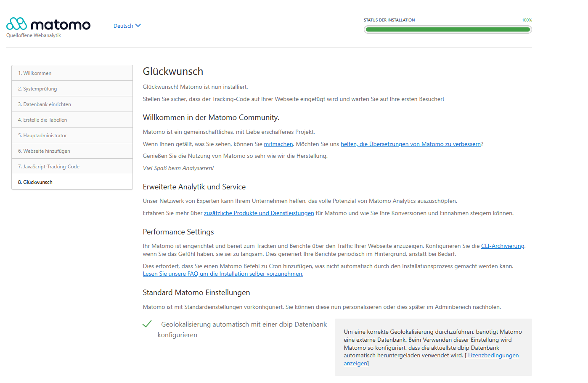Follow the 'mitmachen' link

click(x=278, y=144)
